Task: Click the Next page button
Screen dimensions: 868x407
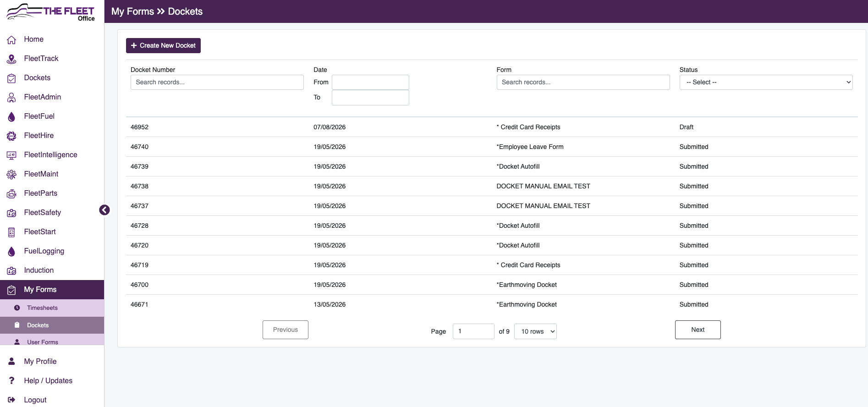Action: tap(698, 330)
